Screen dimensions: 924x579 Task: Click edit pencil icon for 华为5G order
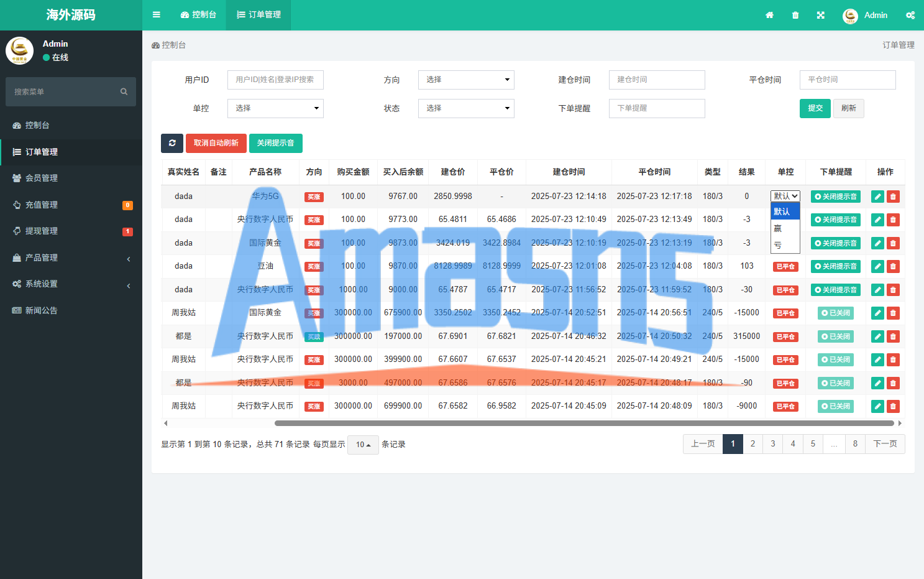(x=877, y=197)
